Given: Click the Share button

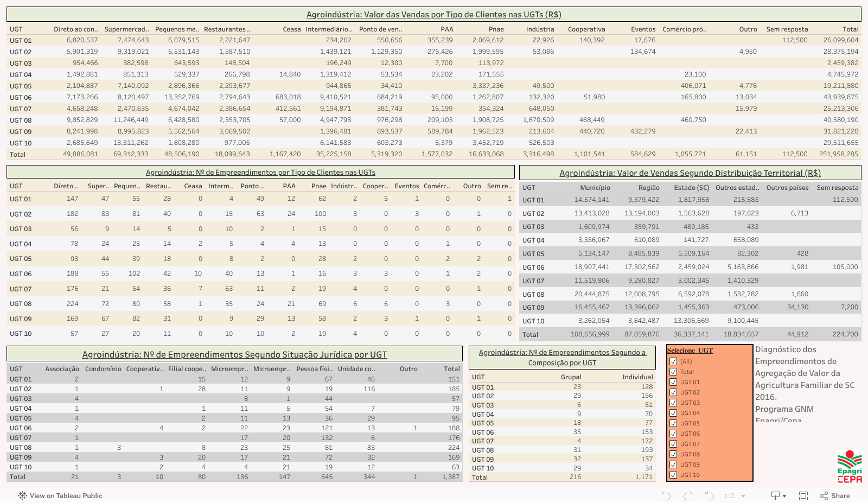Looking at the screenshot, I should point(835,495).
